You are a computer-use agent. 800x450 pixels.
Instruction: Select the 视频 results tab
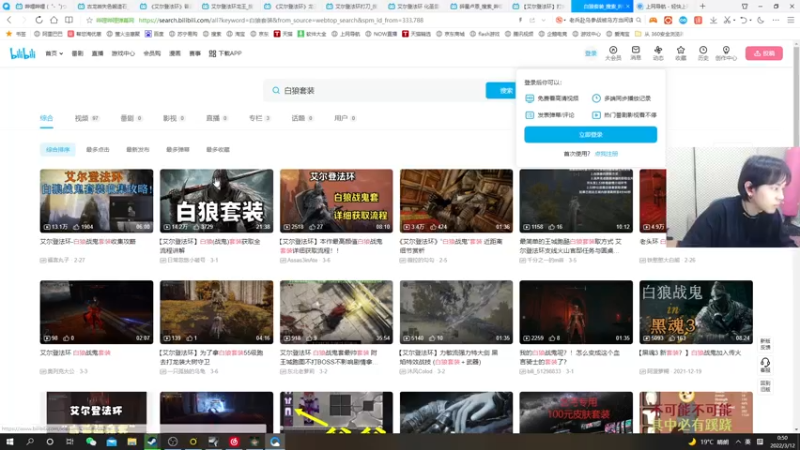pyautogui.click(x=87, y=118)
